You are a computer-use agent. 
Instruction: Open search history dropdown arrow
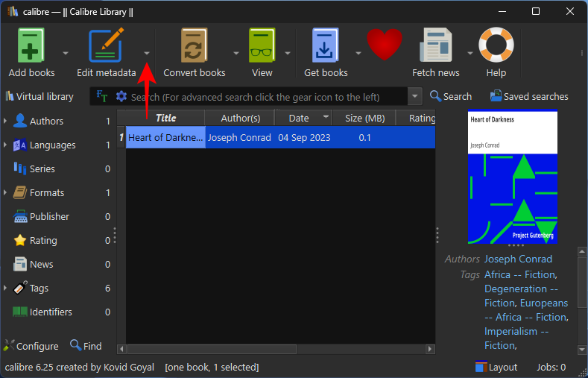pyautogui.click(x=415, y=96)
